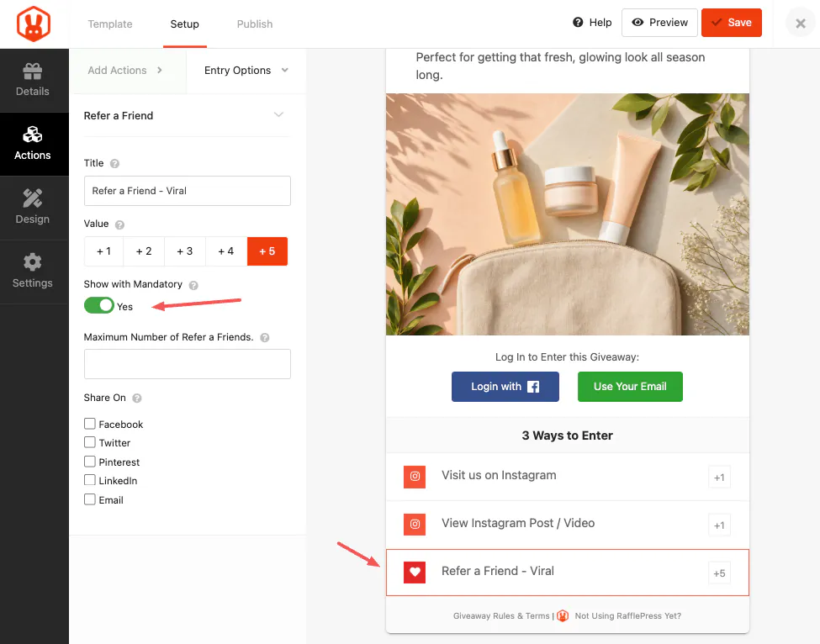Check the Email share option
This screenshot has width=820, height=644.
[90, 499]
